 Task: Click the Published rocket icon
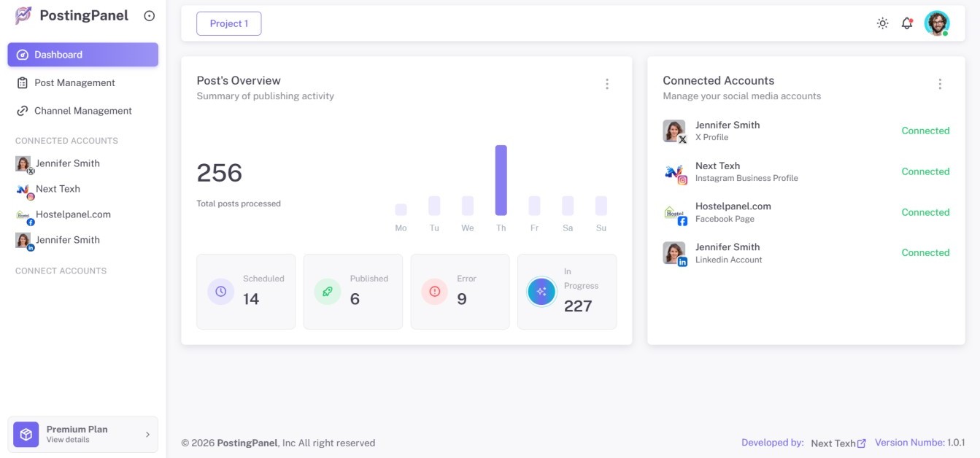click(328, 291)
